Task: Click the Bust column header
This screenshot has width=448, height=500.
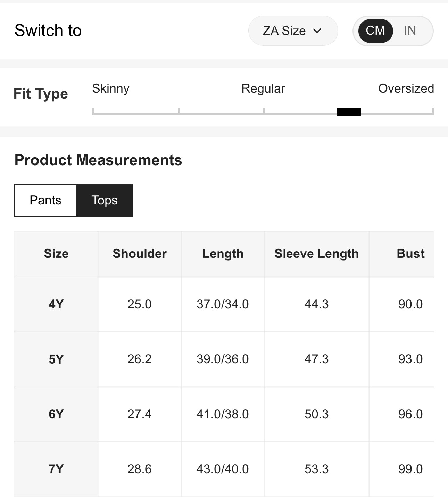Action: (x=410, y=254)
